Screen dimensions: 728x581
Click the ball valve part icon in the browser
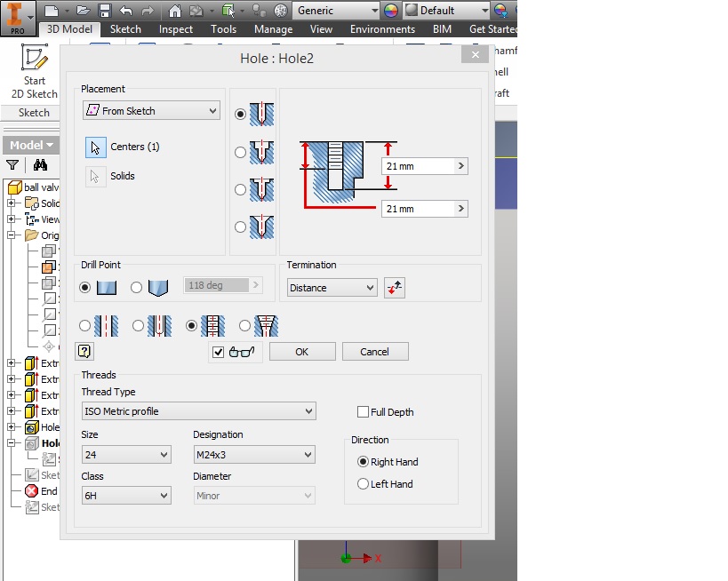15,187
